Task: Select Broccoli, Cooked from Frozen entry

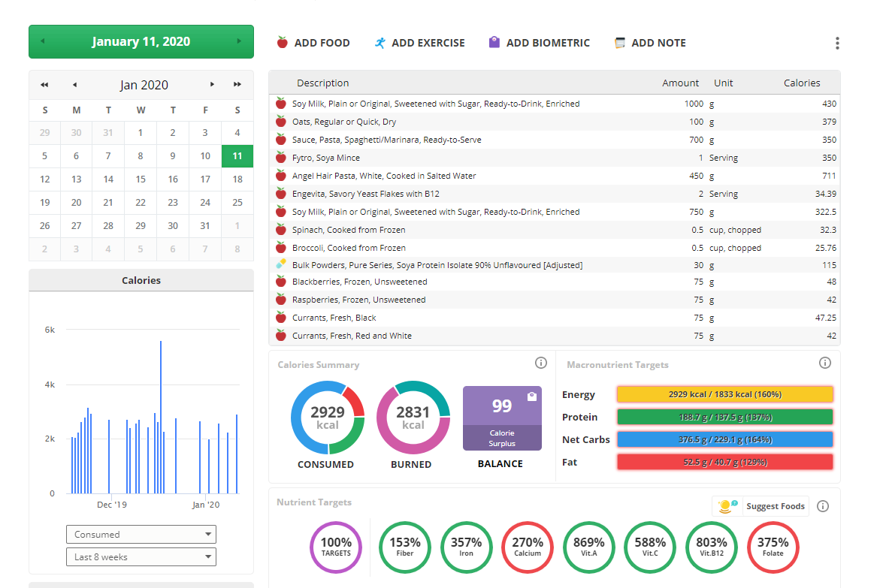Action: click(555, 248)
